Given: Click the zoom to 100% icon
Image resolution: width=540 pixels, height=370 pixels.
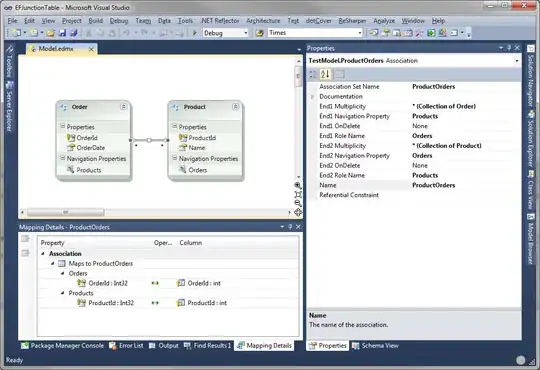Looking at the screenshot, I should 298,195.
